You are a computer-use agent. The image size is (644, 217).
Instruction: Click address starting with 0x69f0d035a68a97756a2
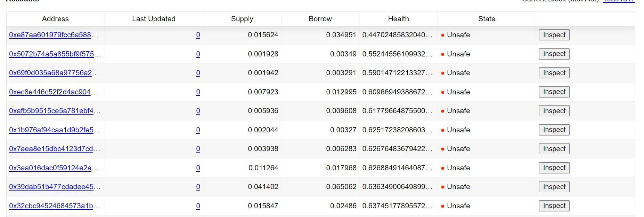(x=50, y=73)
